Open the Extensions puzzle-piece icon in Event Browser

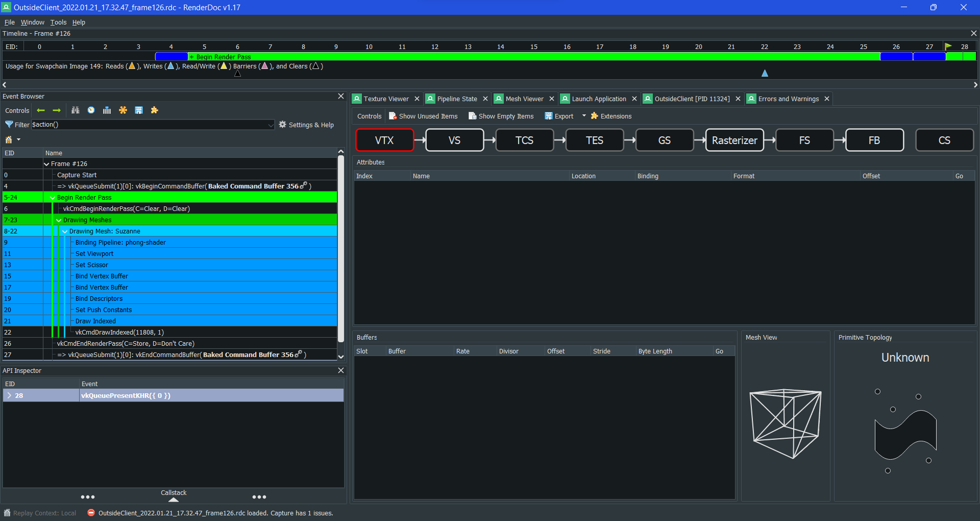[154, 110]
